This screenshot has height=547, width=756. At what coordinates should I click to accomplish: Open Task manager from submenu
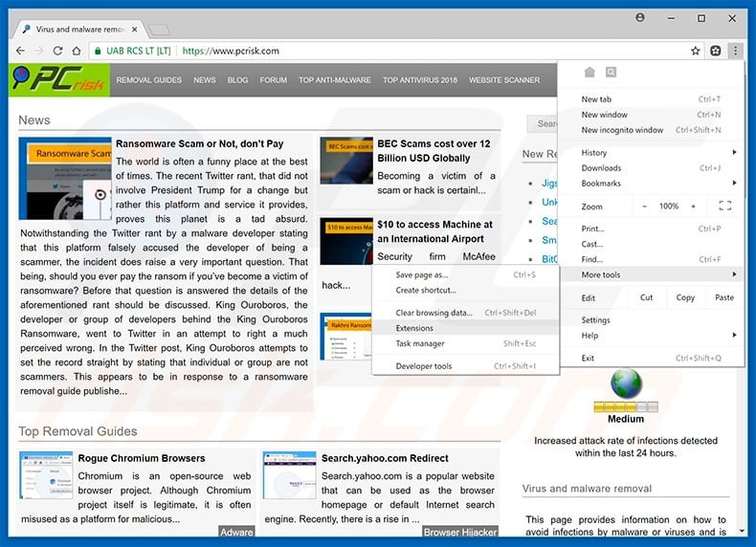pos(466,343)
